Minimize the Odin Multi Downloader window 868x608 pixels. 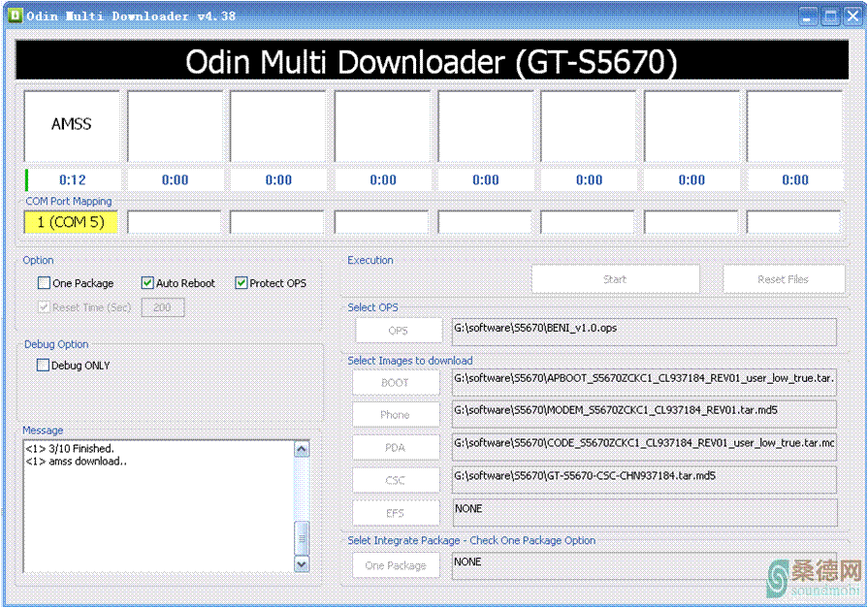[808, 16]
